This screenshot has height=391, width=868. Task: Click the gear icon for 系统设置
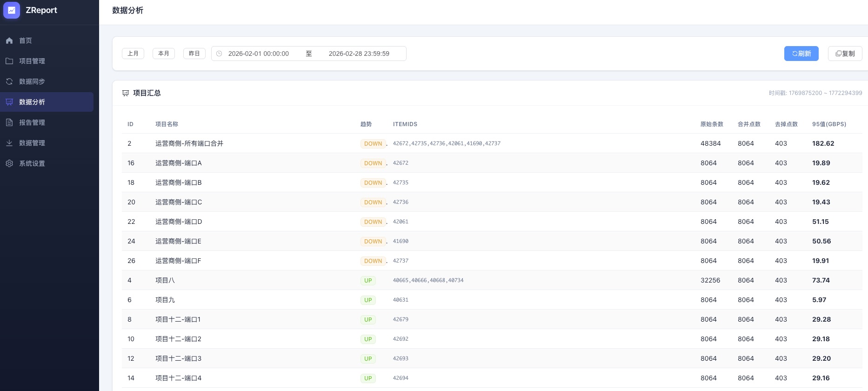9,163
